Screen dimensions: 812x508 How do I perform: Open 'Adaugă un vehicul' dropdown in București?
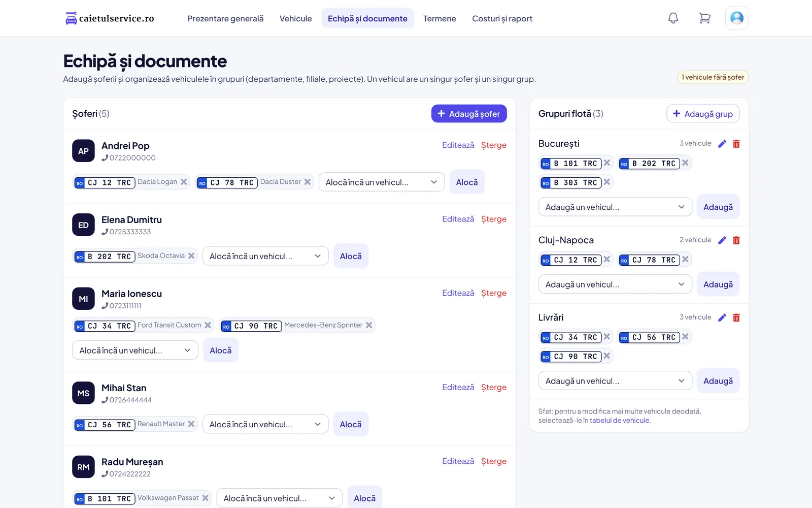615,207
